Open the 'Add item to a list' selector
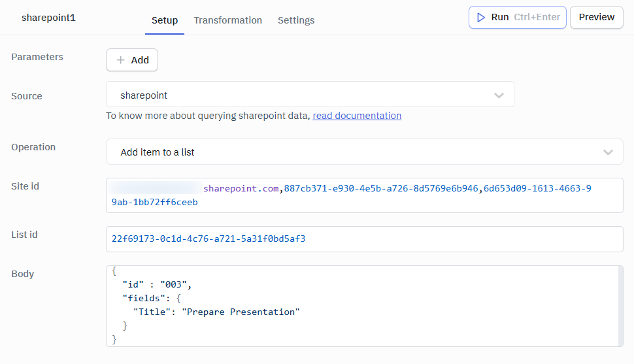This screenshot has width=634, height=364. pos(364,152)
